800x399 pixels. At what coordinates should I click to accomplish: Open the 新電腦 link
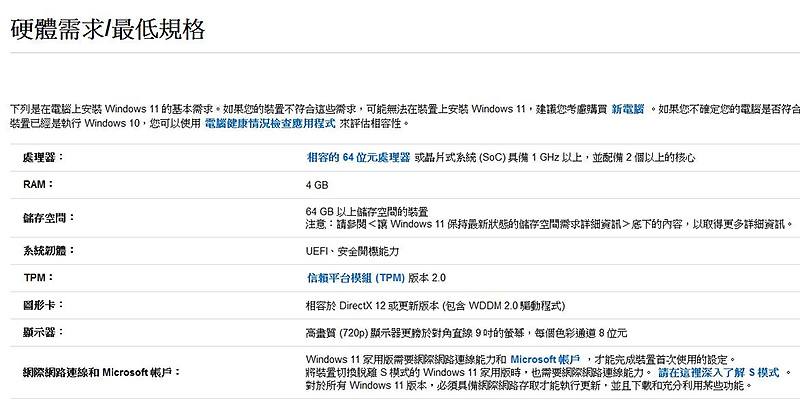[x=628, y=109]
